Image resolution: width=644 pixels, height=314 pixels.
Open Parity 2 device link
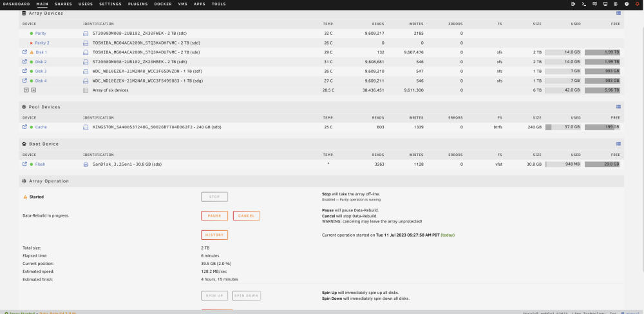[x=43, y=43]
